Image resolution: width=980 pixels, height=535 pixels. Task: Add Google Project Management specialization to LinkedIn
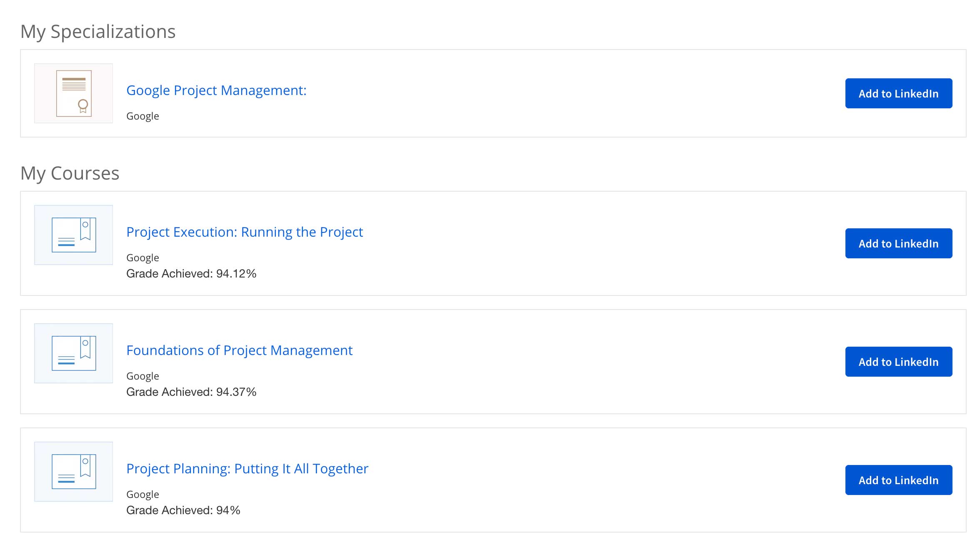[x=898, y=93]
